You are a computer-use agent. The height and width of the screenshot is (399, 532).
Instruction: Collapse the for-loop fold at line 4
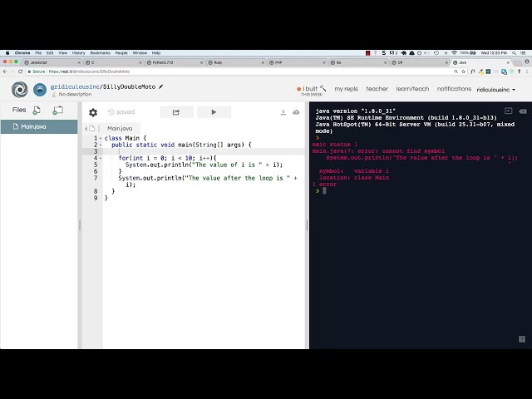point(101,158)
